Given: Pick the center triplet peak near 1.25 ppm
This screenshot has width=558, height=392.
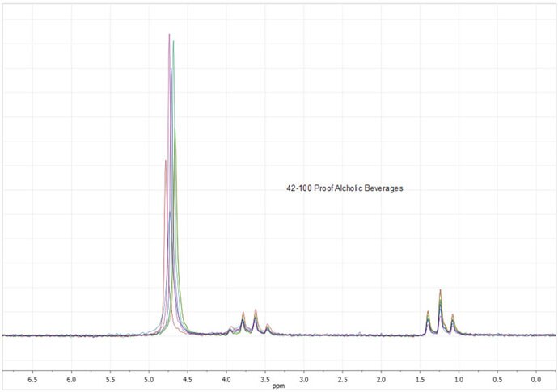Looking at the screenshot, I should [440, 291].
